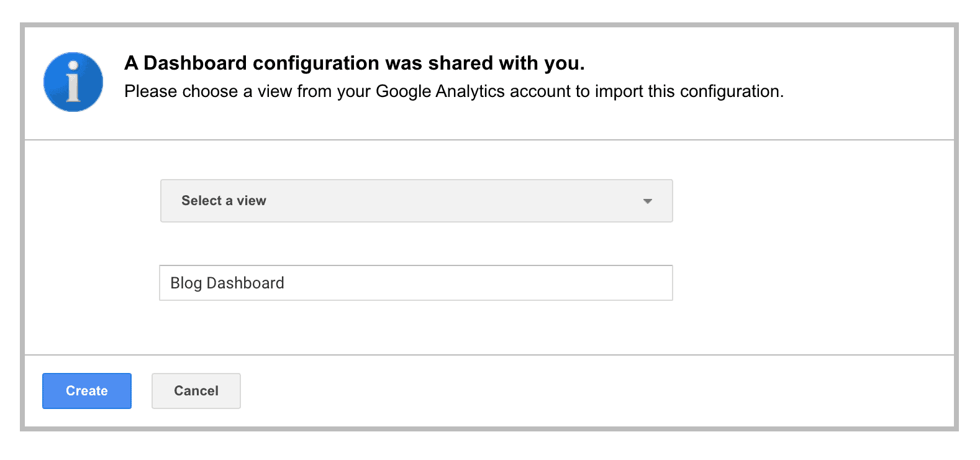Select the circular info symbol at top left
The height and width of the screenshot is (460, 980).
pos(72,81)
